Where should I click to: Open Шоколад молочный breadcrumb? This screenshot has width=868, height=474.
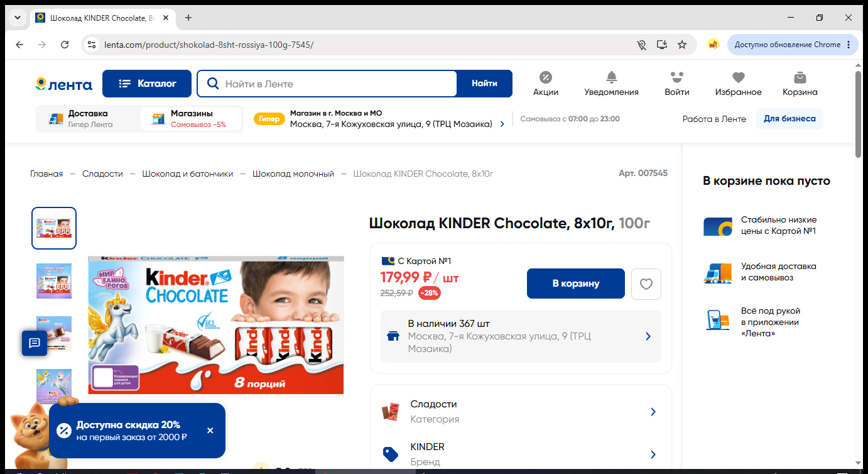[293, 174]
